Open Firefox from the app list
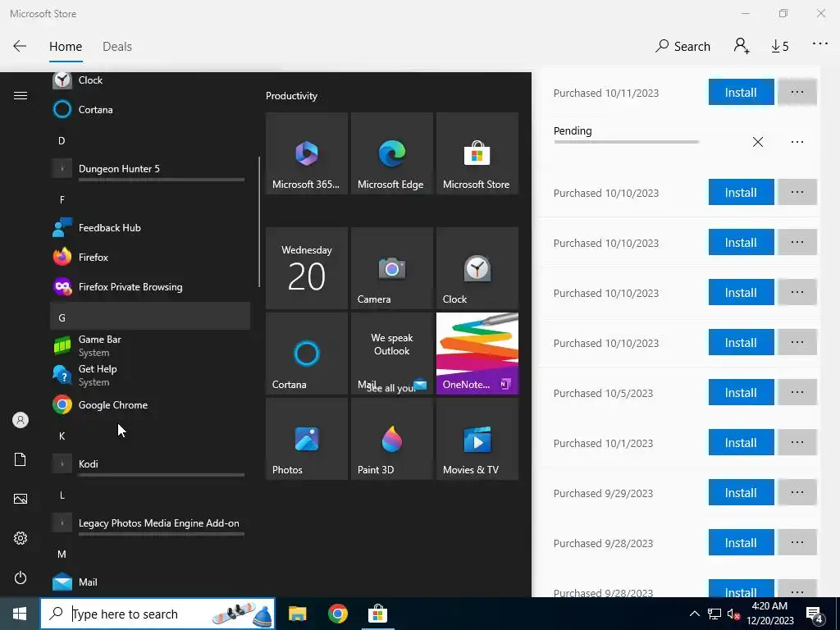This screenshot has height=630, width=840. 150,257
